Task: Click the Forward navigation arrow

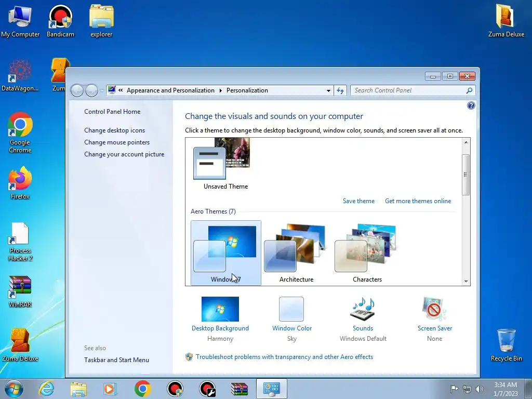Action: pyautogui.click(x=91, y=90)
